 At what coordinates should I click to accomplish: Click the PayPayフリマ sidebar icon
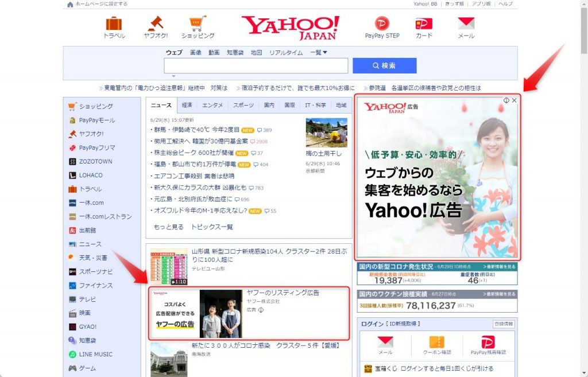pos(72,147)
